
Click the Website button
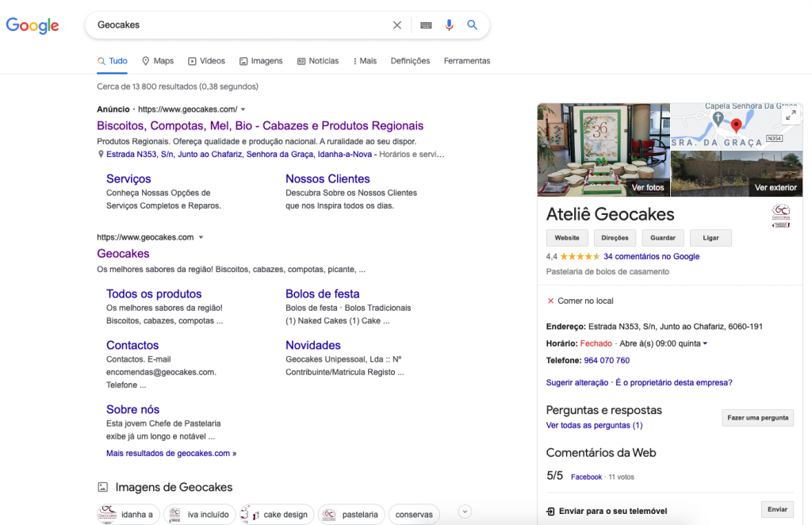567,238
